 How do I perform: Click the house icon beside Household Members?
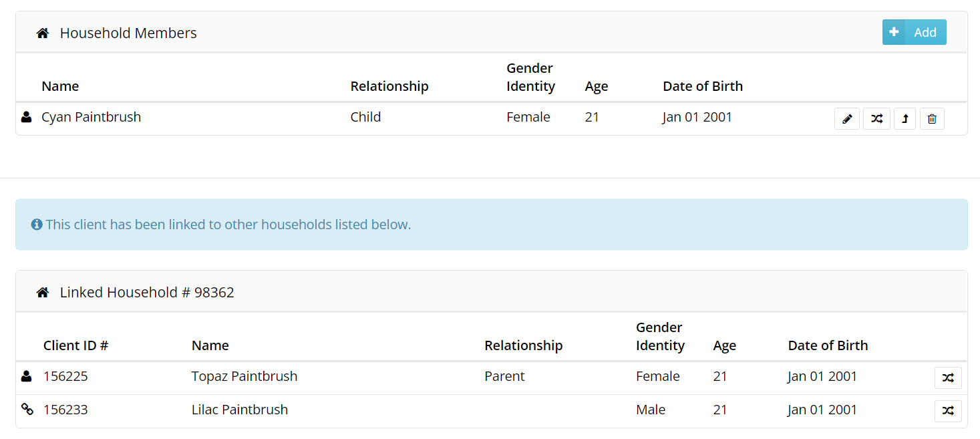coord(42,31)
